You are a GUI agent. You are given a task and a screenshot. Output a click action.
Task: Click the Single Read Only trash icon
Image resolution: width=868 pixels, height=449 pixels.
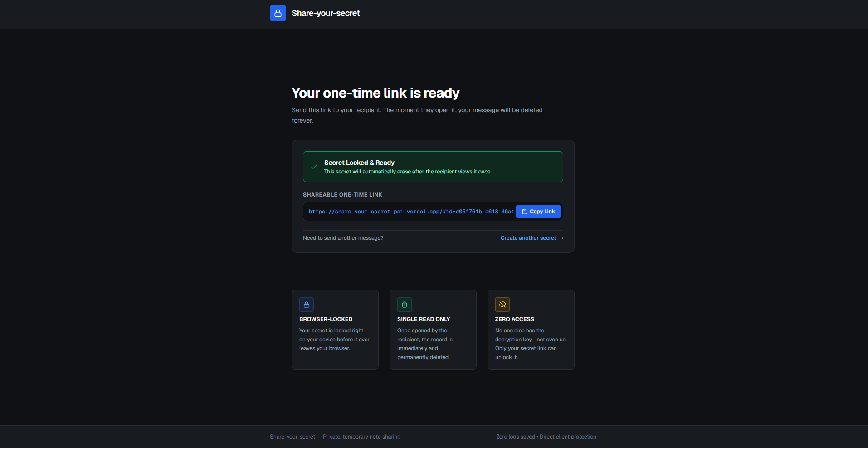(x=405, y=305)
